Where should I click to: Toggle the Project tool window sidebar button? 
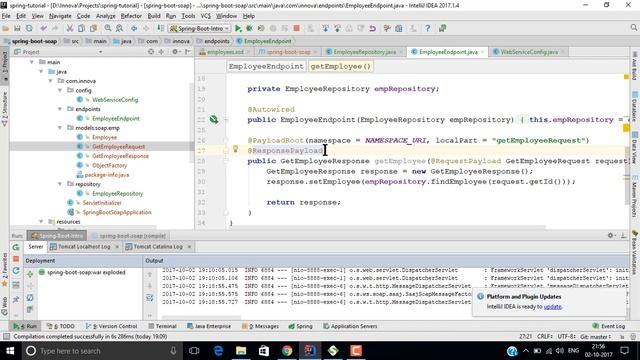(4, 65)
